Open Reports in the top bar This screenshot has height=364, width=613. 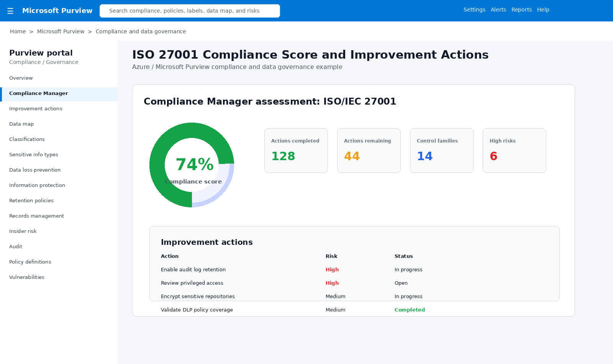click(x=521, y=10)
